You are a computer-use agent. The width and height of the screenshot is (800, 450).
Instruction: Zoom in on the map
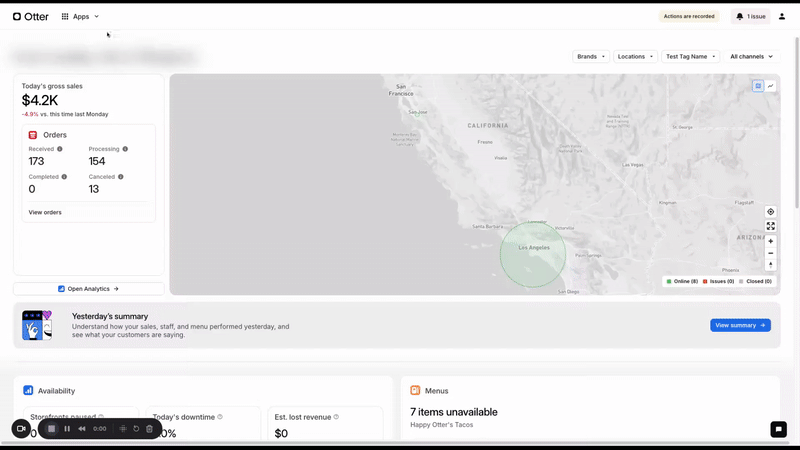(x=770, y=241)
